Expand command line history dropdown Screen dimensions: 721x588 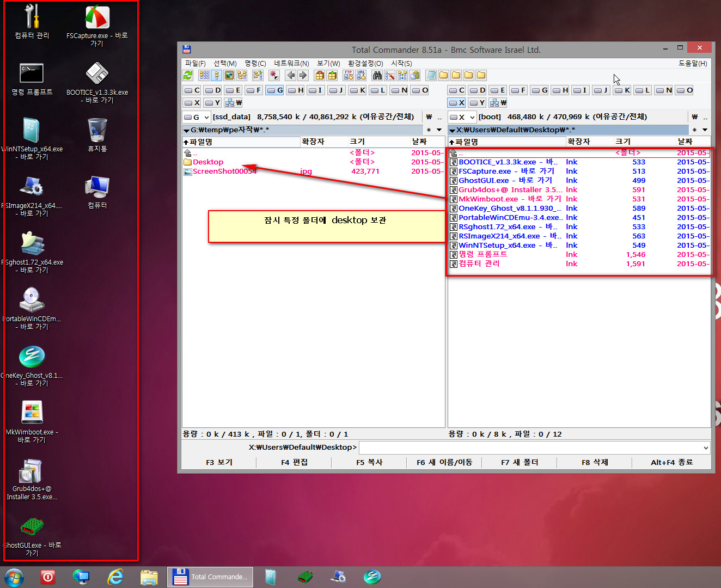(x=706, y=448)
